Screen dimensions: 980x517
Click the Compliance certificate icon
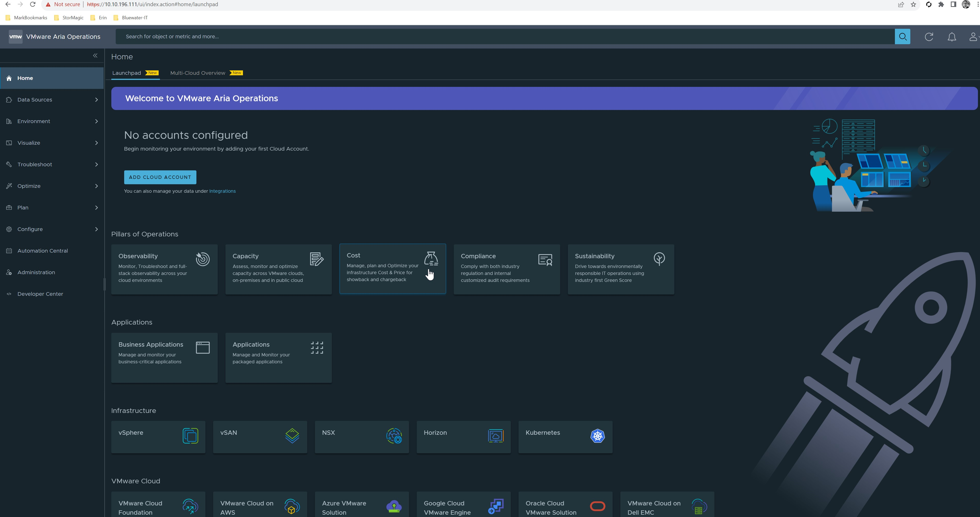[545, 260]
